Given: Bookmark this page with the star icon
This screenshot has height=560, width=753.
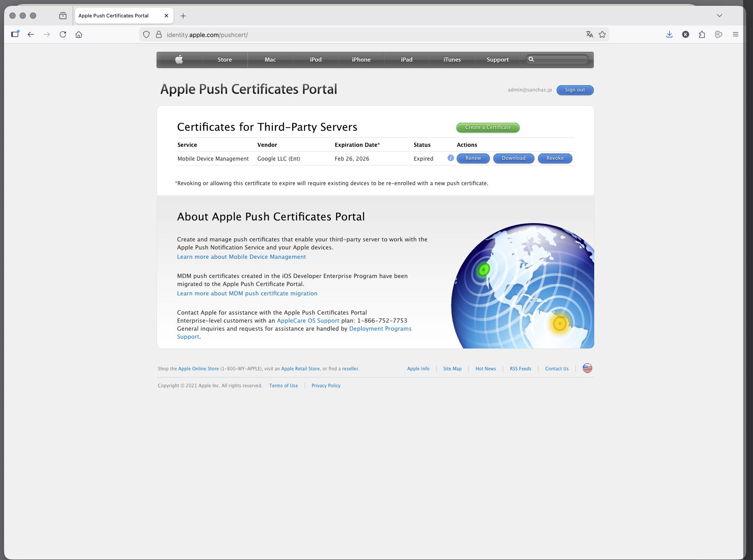Looking at the screenshot, I should pos(602,34).
